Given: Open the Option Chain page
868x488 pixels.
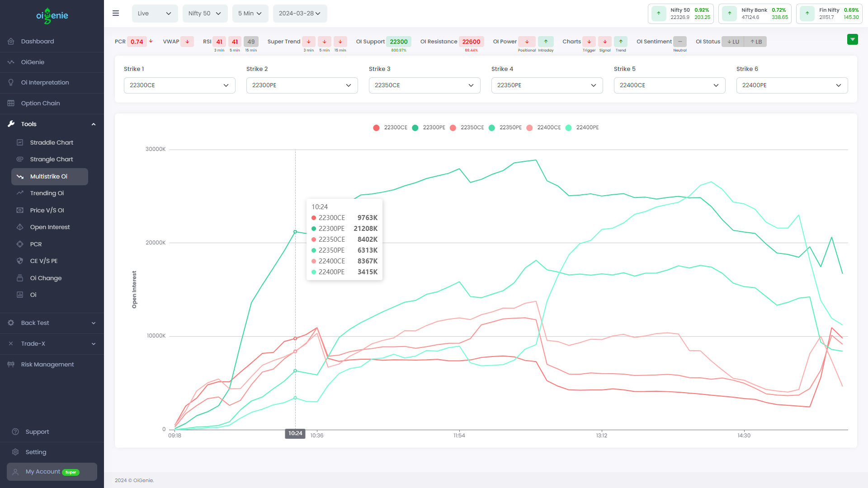Looking at the screenshot, I should [40, 103].
